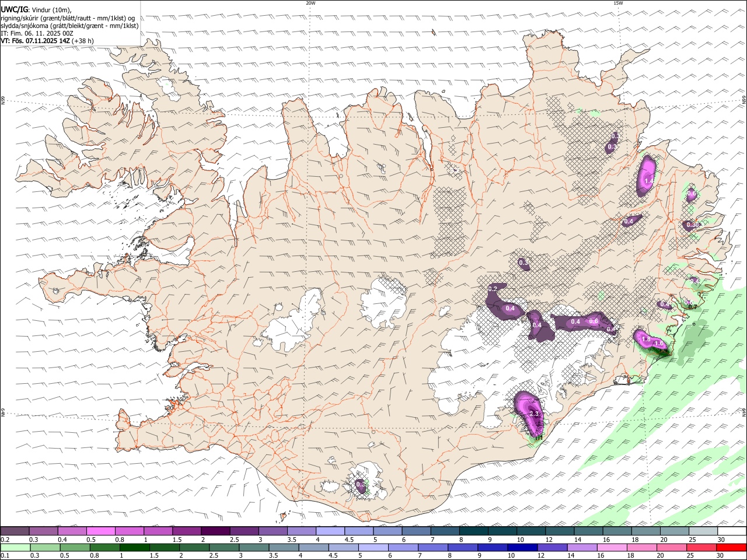Screen dimensions: 747x560
Task: Select the bottom-row legend swatch starting at 20
Action: (671, 547)
